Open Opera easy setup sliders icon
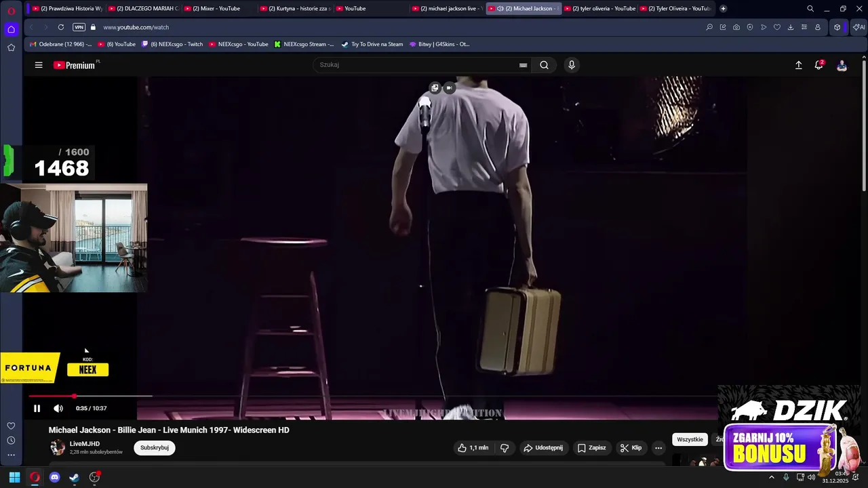The height and width of the screenshot is (488, 868). point(804,27)
